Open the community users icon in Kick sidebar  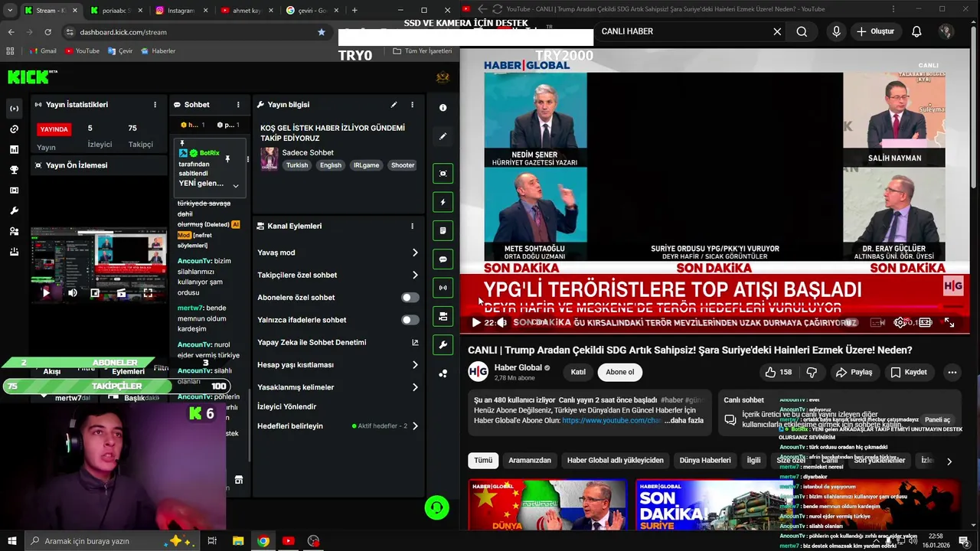coord(14,231)
